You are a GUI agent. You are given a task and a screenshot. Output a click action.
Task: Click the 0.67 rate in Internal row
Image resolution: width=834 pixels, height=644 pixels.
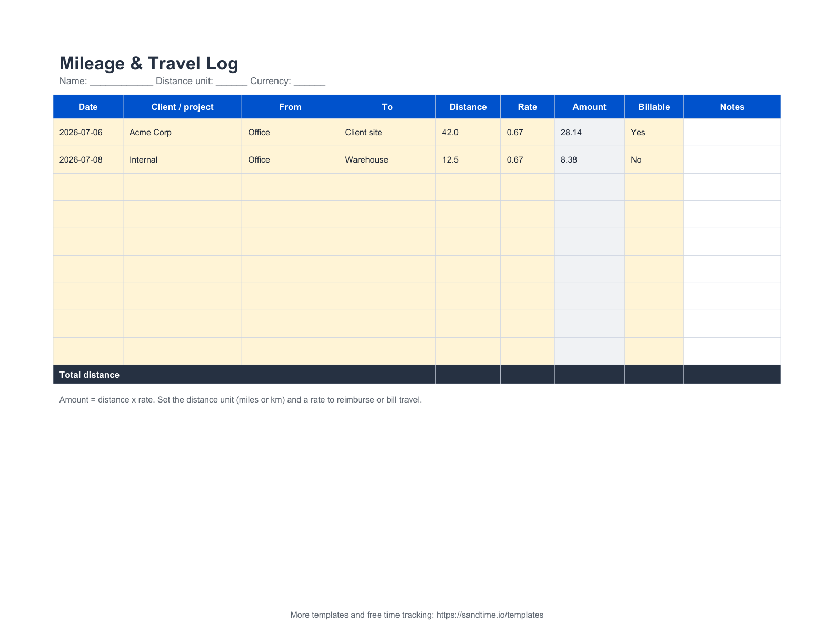527,160
